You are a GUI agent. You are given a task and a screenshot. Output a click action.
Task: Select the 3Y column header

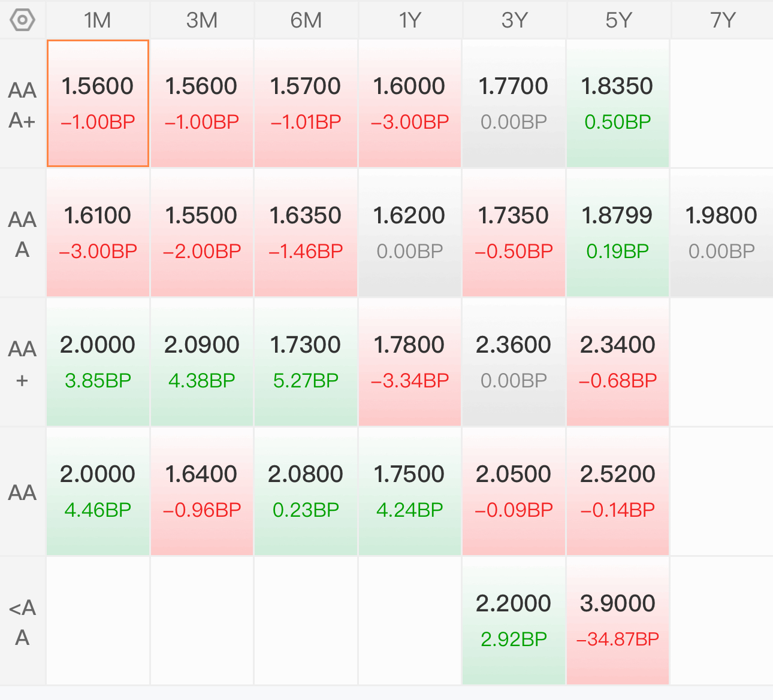(514, 20)
